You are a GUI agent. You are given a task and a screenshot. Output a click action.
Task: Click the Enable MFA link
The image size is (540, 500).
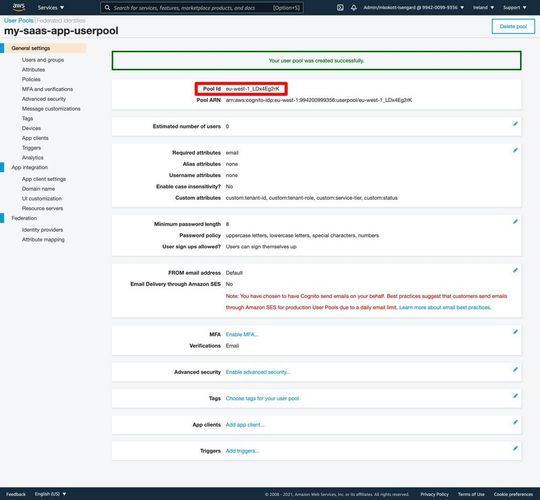pyautogui.click(x=242, y=334)
